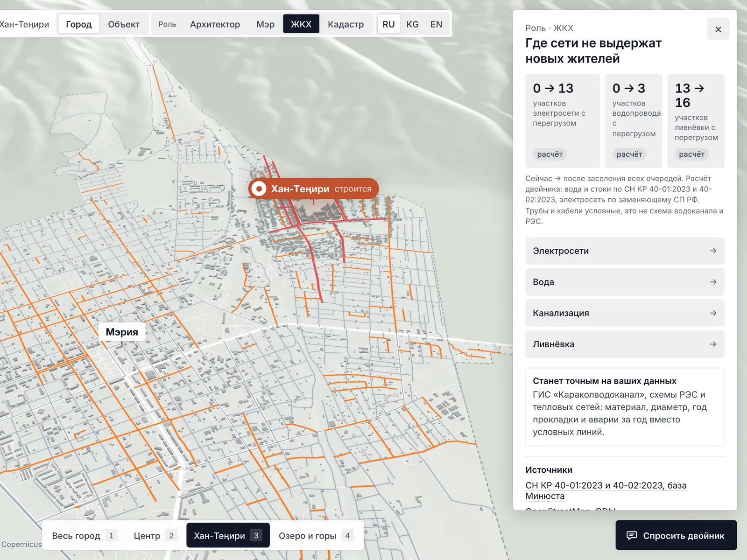Open Электросети arrow

point(713,251)
